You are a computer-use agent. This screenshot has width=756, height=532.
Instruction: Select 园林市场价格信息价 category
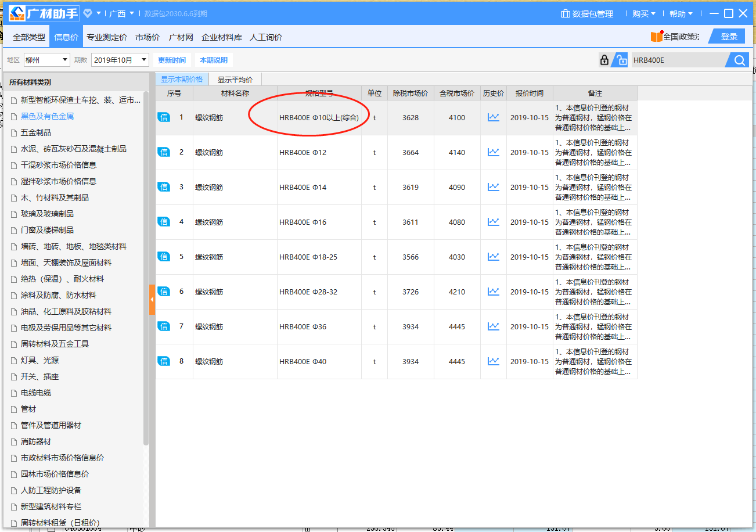point(55,474)
